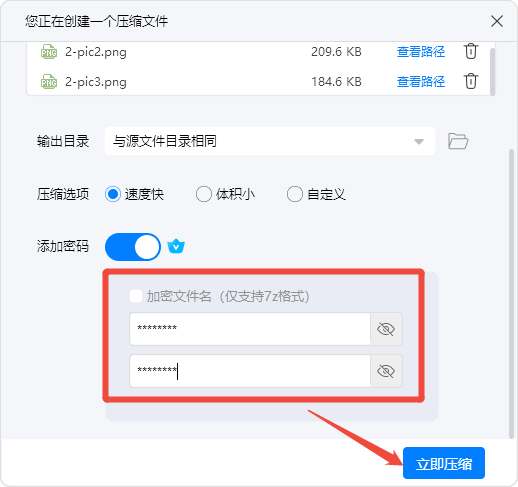
Task: Delete 2-pic3.png from the file list
Action: [471, 81]
